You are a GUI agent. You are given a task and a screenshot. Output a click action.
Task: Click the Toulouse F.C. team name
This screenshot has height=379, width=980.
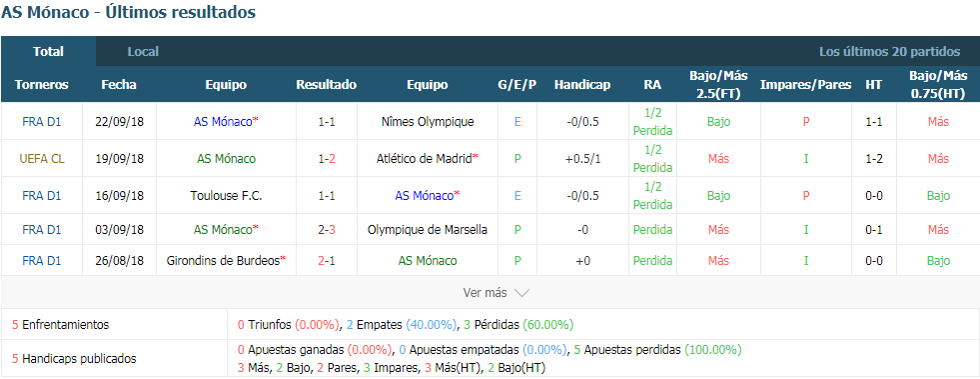point(226,196)
